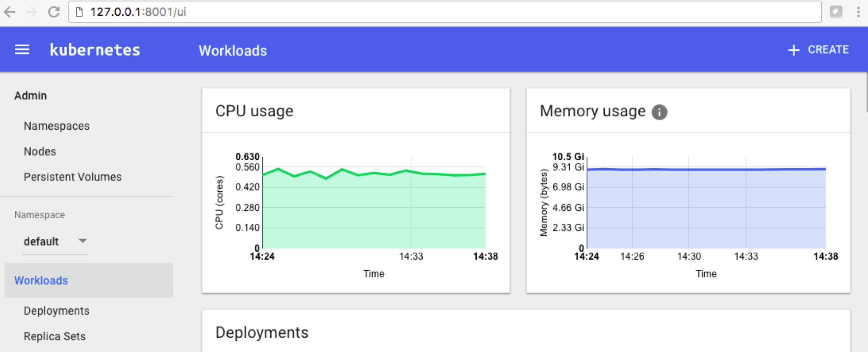Select Workloads in the sidebar
The width and height of the screenshot is (868, 353).
coord(41,280)
